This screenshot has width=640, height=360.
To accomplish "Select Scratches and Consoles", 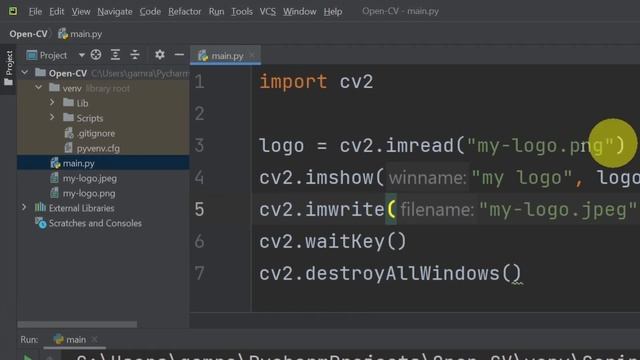I will pyautogui.click(x=95, y=223).
